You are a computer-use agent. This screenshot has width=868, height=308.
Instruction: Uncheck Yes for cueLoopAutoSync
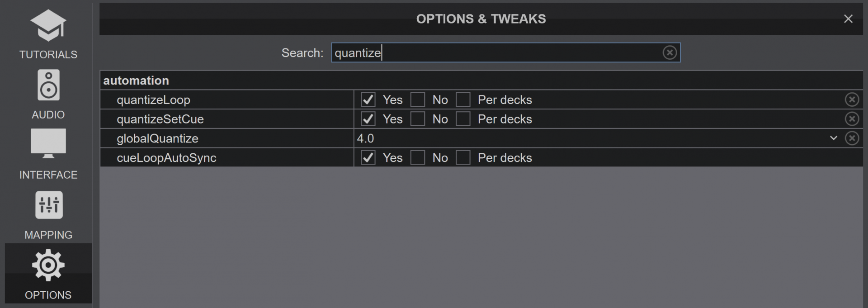pyautogui.click(x=368, y=157)
